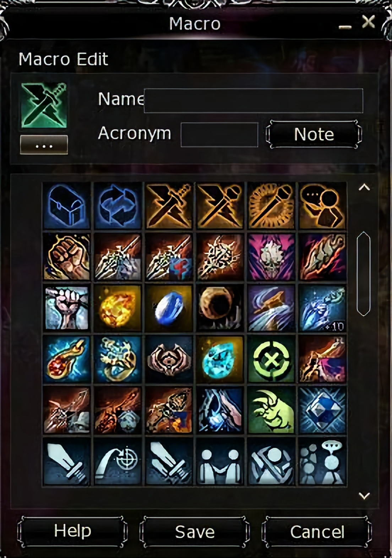Select the orange speech bubble person icon
The width and height of the screenshot is (392, 558).
(x=322, y=206)
